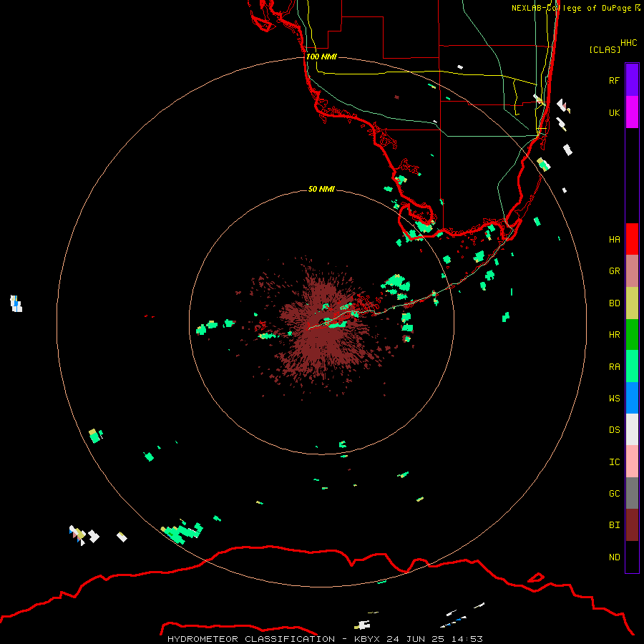Click the NEXLAB-College of DuPage credit

click(x=571, y=8)
